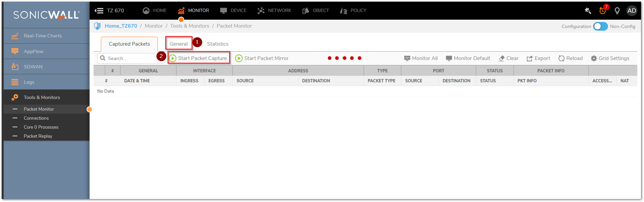644x202 pixels.
Task: Click the Packet Monitor breadcrumb text
Action: click(x=234, y=26)
